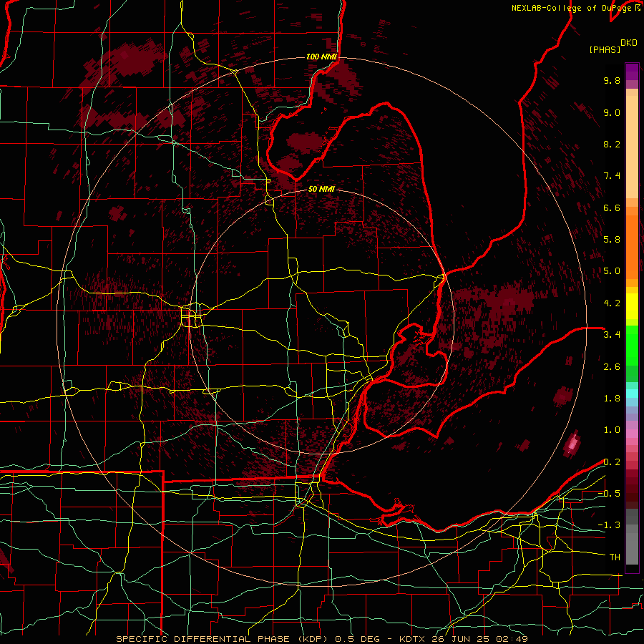Click the KDTX station identifier

tap(414, 639)
